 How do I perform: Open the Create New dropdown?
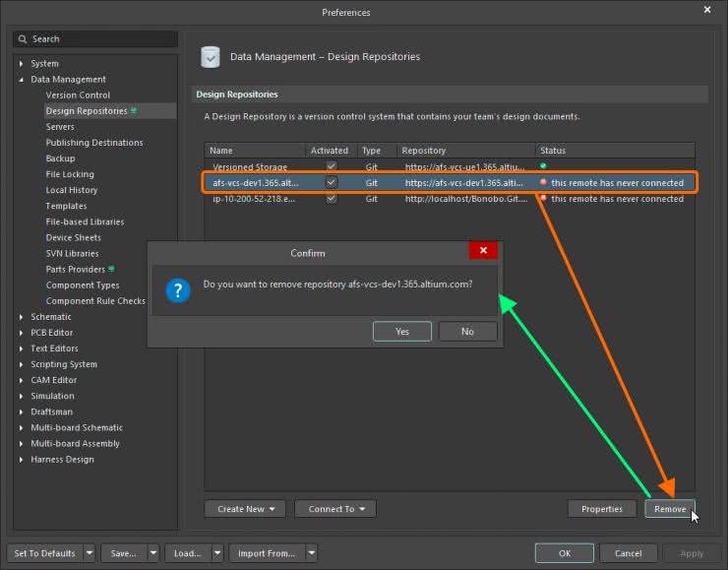[245, 509]
